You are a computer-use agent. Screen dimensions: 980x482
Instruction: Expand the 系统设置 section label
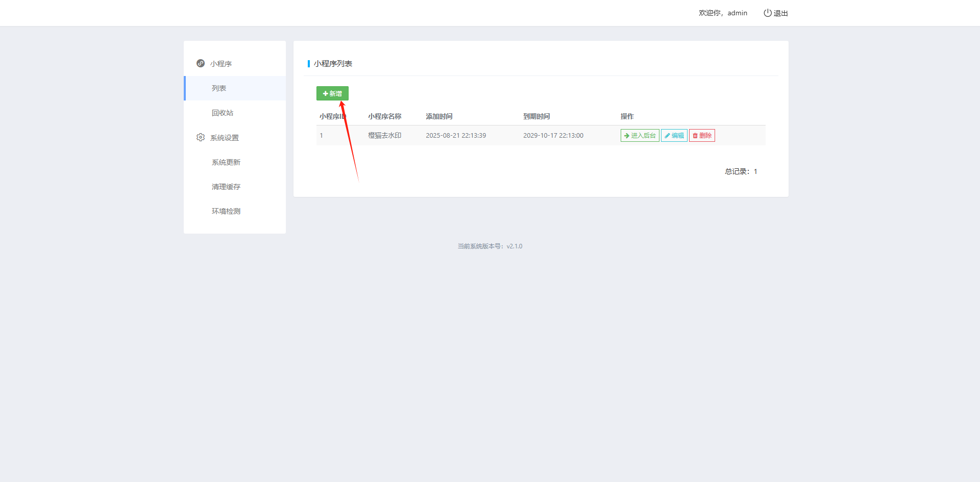coord(225,138)
